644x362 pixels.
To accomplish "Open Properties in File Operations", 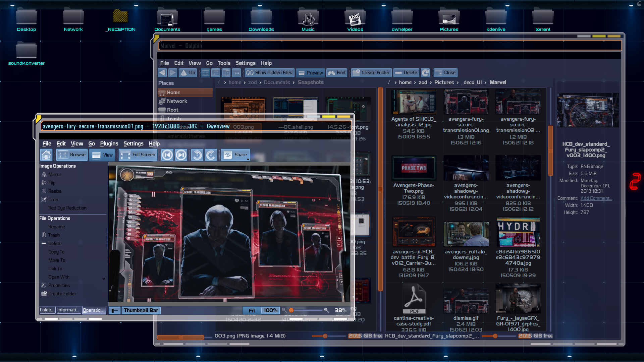I will [55, 285].
